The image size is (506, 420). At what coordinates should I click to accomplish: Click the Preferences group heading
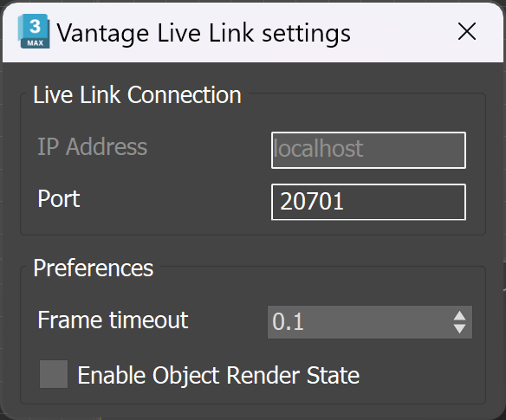(94, 268)
